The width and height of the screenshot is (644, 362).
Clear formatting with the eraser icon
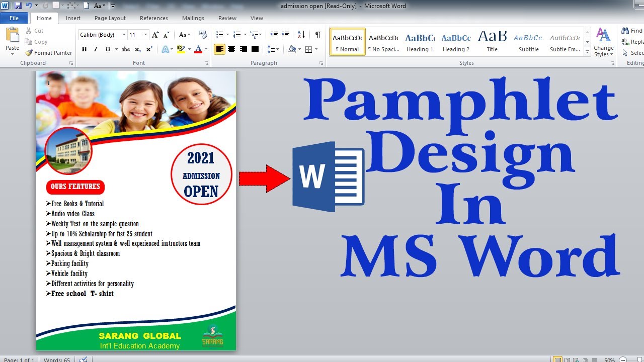203,35
